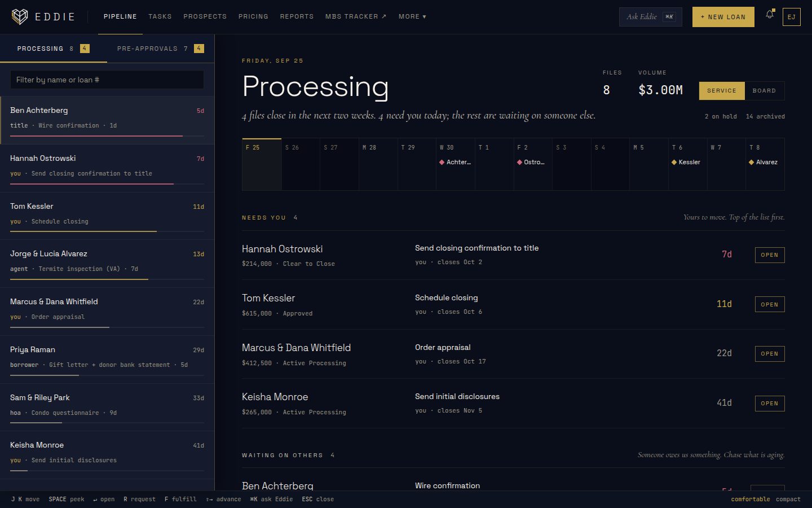Select Jorge & Lucia Alvarez in the sidebar
Viewport: 812px width, 508px height.
(107, 264)
